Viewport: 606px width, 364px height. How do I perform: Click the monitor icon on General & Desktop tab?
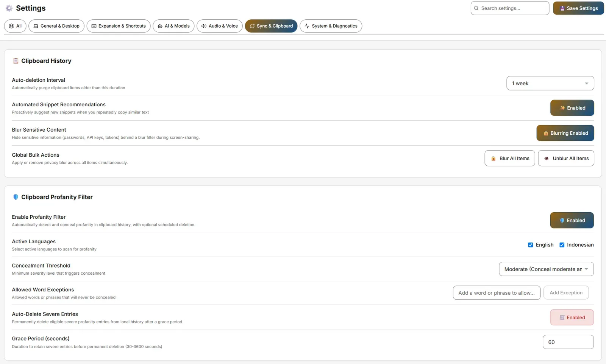pyautogui.click(x=36, y=26)
